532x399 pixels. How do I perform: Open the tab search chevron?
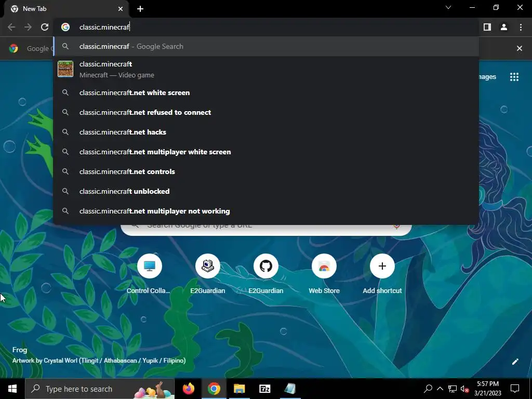(x=448, y=7)
